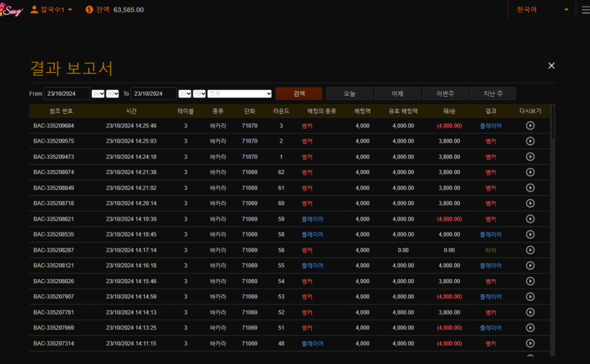This screenshot has width=590, height=364.
Task: Show 어제 (yesterday) results
Action: [397, 94]
